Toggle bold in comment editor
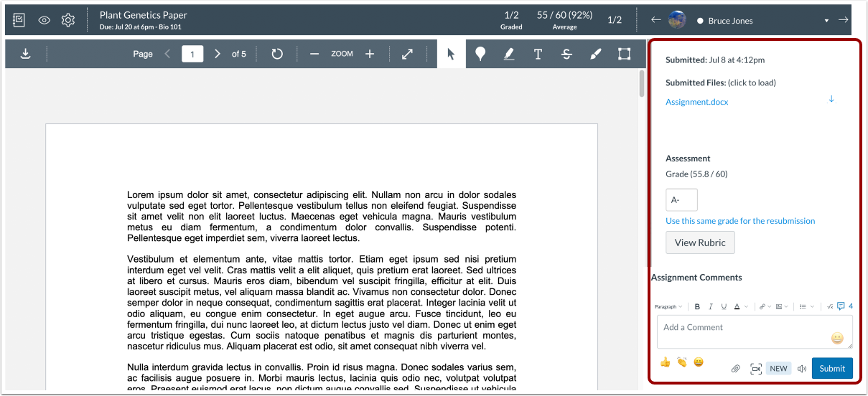Image resolution: width=868 pixels, height=396 pixels. tap(696, 306)
